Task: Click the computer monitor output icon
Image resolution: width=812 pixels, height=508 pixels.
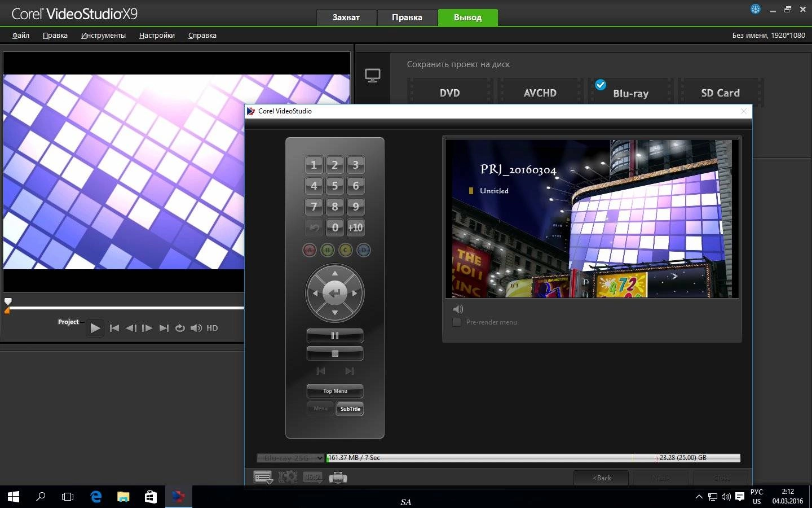Action: click(373, 75)
